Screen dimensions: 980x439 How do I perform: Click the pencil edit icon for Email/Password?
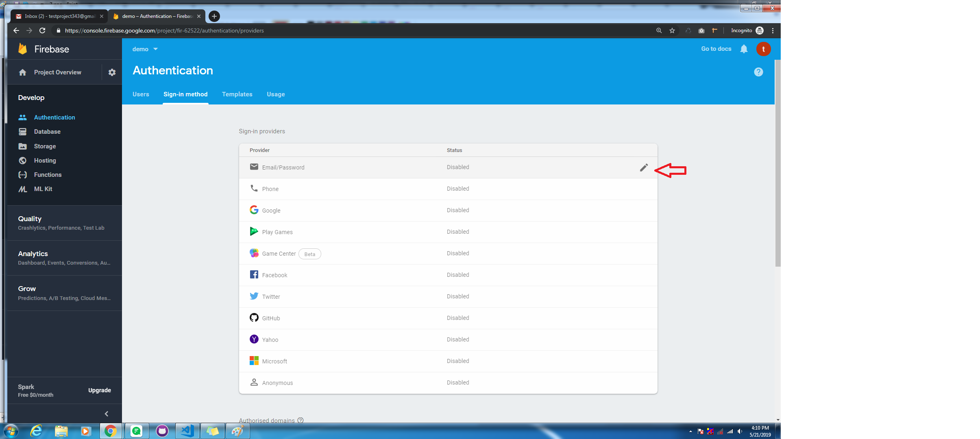(x=643, y=167)
